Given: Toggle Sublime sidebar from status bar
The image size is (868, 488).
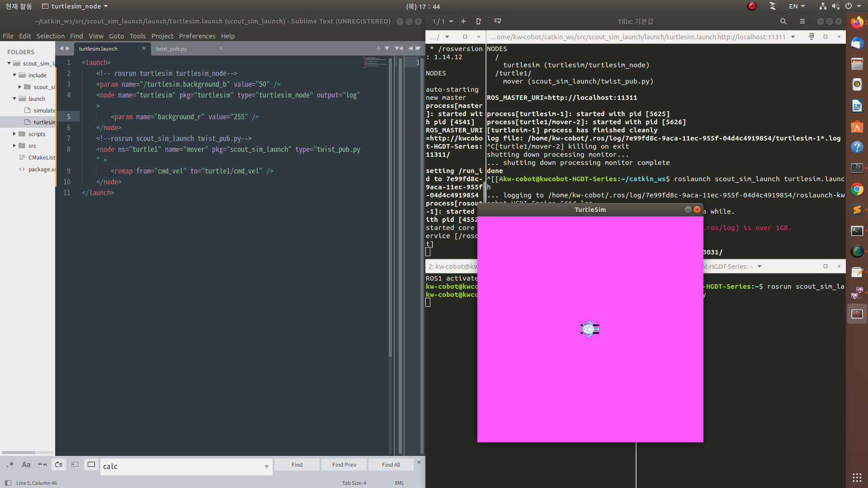Looking at the screenshot, I should click(x=8, y=483).
